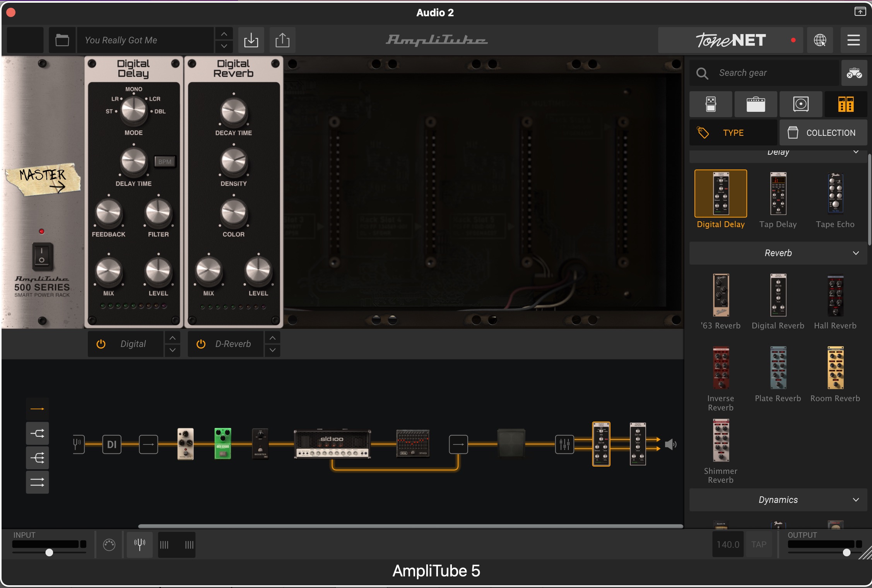The width and height of the screenshot is (872, 588).
Task: Click the ToneNET button
Action: pyautogui.click(x=730, y=40)
